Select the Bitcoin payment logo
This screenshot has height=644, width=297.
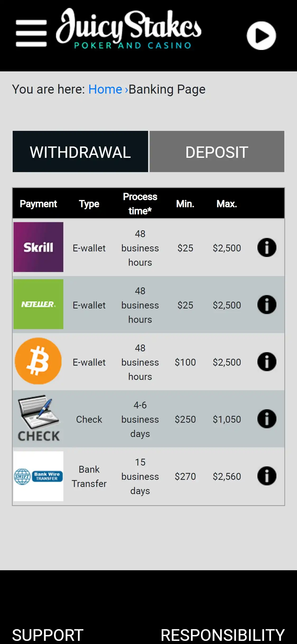click(x=39, y=361)
